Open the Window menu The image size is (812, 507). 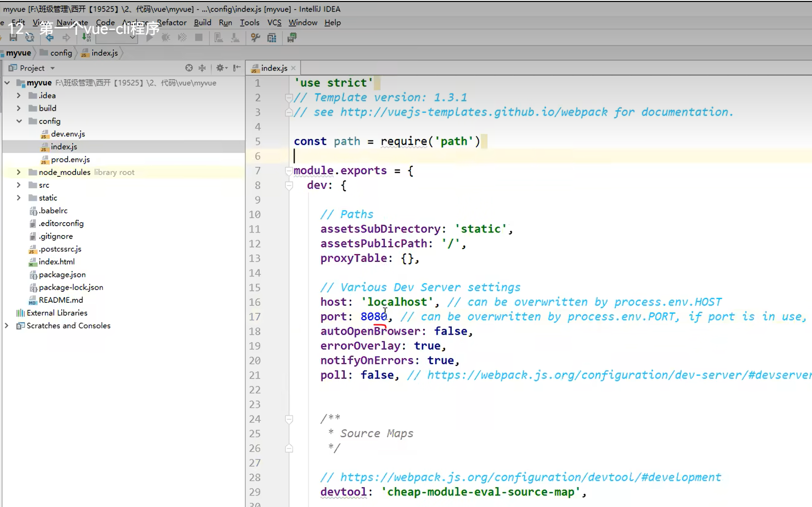pyautogui.click(x=303, y=22)
